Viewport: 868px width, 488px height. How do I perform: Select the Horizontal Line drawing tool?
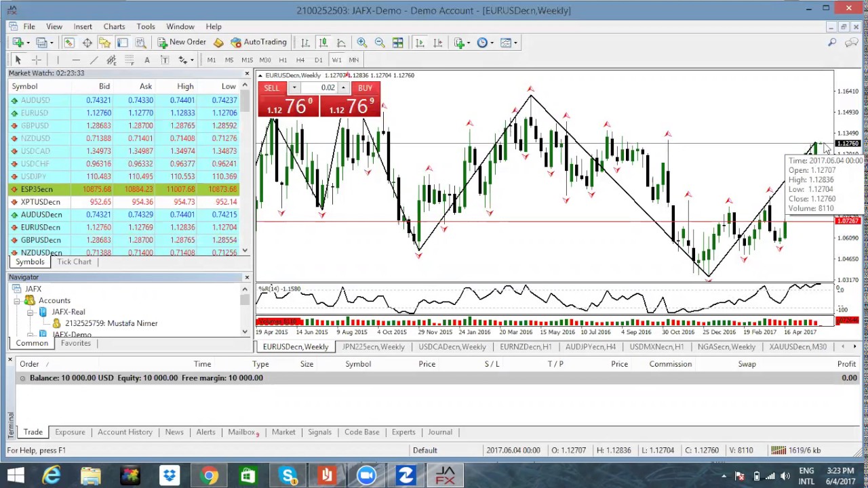[76, 60]
